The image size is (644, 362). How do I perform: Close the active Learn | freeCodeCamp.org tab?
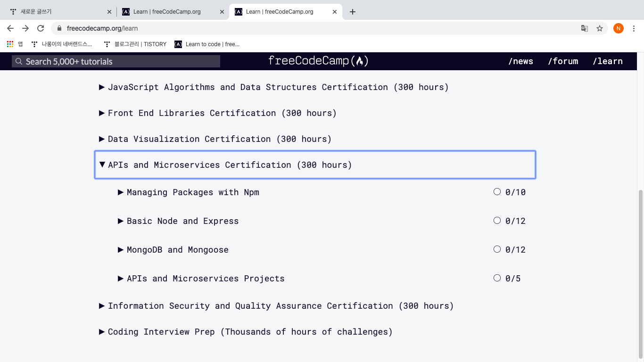point(335,12)
